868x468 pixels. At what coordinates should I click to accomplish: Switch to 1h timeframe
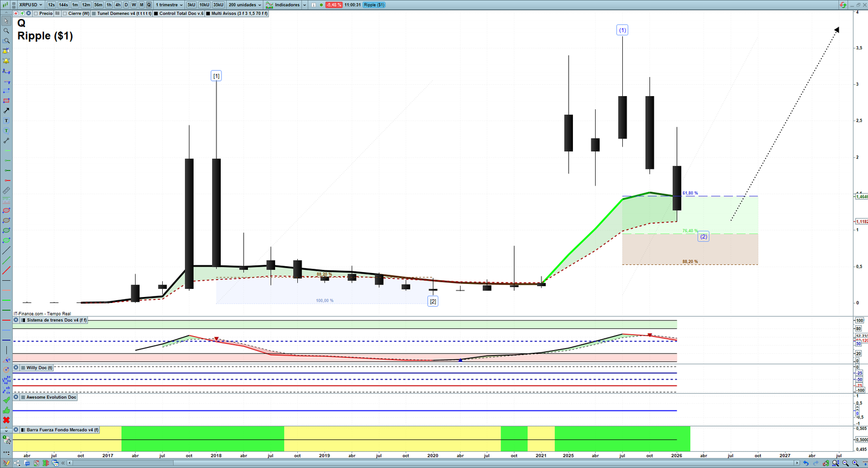[x=109, y=5]
